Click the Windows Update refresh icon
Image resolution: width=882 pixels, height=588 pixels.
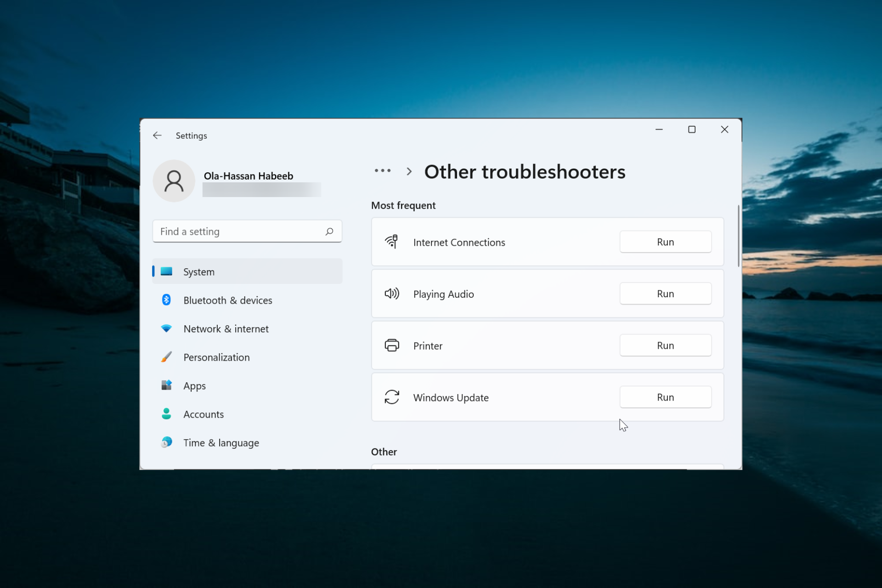tap(392, 397)
